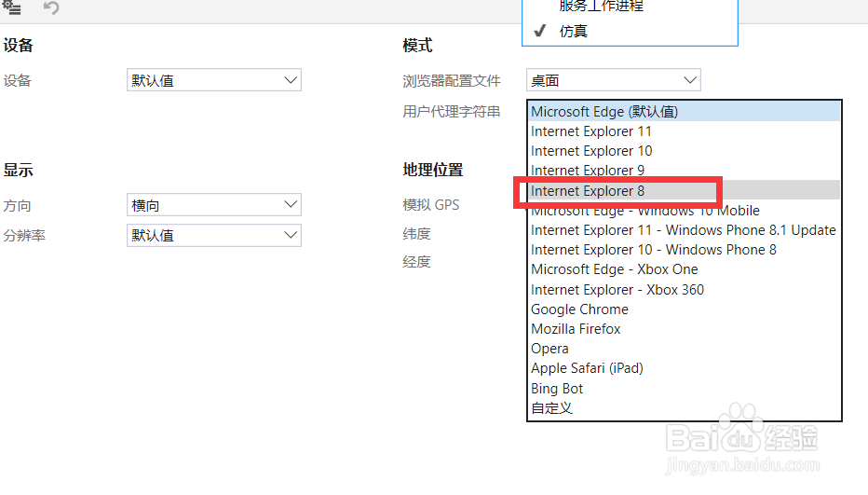Open the 浏览器配置文件 browser profile dropdown
Viewport: 868px width, 495px height.
pos(613,81)
